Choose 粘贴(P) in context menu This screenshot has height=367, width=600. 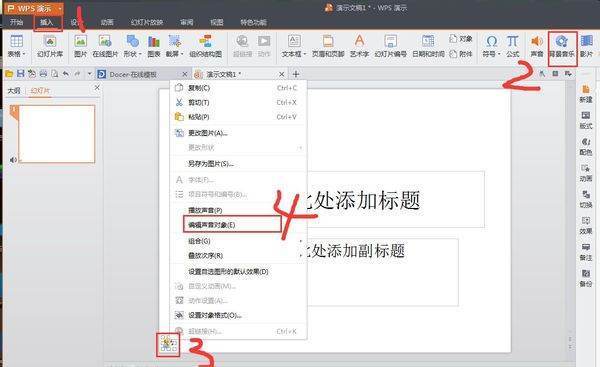click(238, 117)
